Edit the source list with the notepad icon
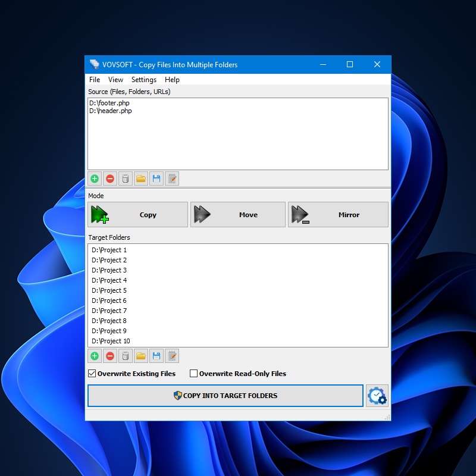 (x=172, y=178)
